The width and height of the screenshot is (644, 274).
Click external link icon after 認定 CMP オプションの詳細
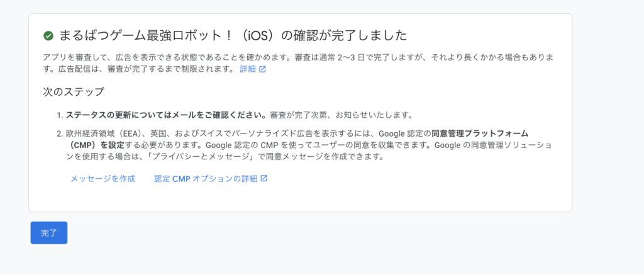click(264, 178)
